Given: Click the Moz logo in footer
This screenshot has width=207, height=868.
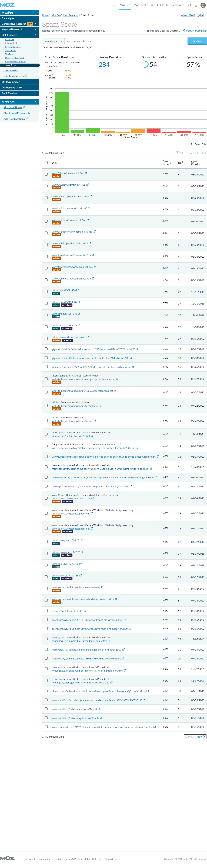Looking at the screenshot, I should [7, 858].
